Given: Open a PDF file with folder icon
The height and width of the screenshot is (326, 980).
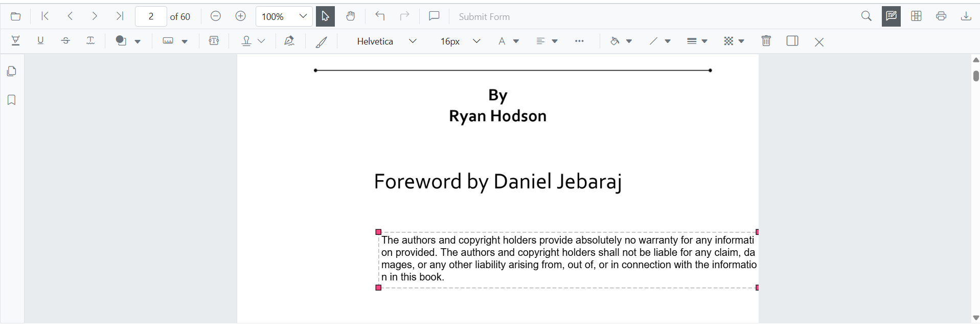Looking at the screenshot, I should [x=16, y=16].
